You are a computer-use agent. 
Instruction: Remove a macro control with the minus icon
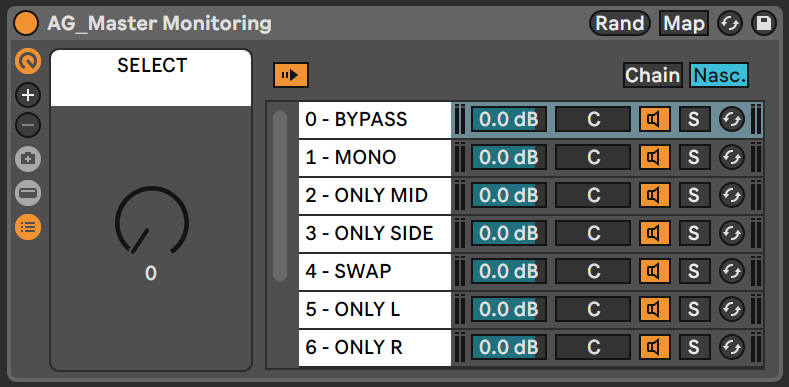tap(28, 125)
